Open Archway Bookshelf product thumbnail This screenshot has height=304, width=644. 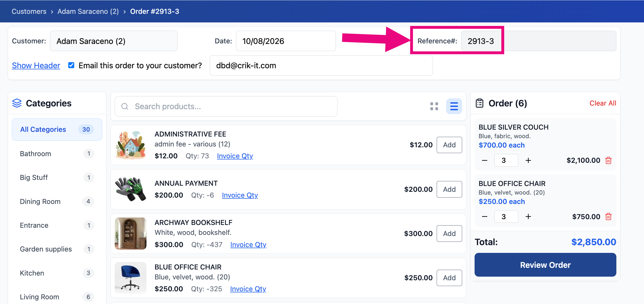coord(130,234)
